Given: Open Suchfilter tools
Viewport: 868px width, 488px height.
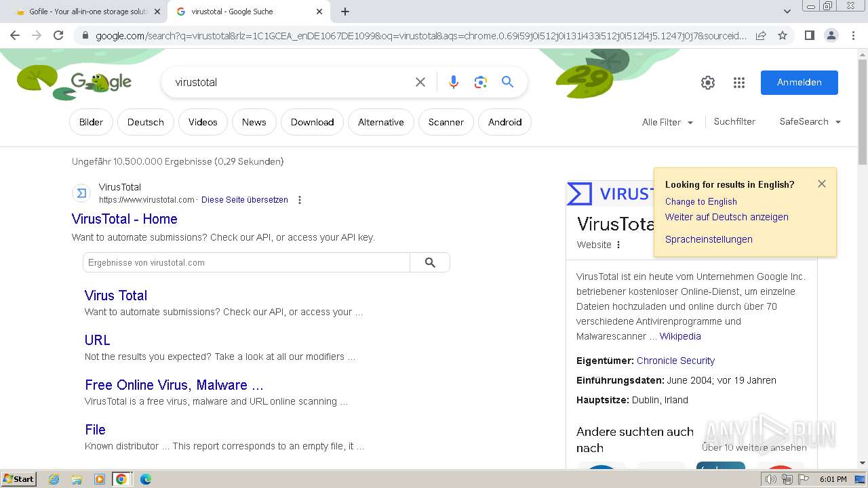Looking at the screenshot, I should coord(734,121).
